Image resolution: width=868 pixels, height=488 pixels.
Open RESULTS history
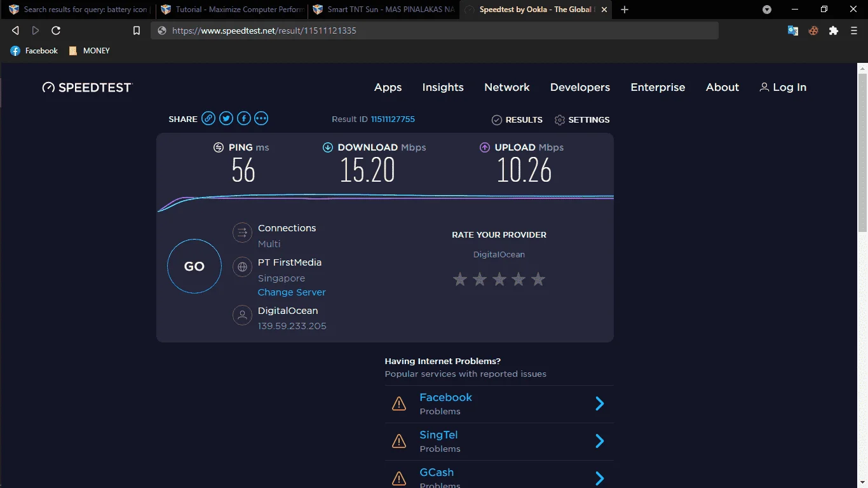[x=517, y=119]
